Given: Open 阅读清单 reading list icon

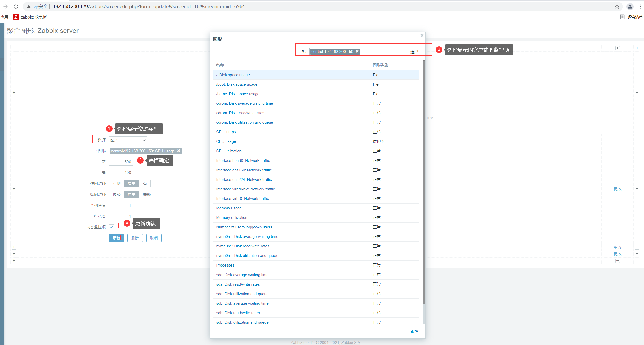Looking at the screenshot, I should 622,17.
